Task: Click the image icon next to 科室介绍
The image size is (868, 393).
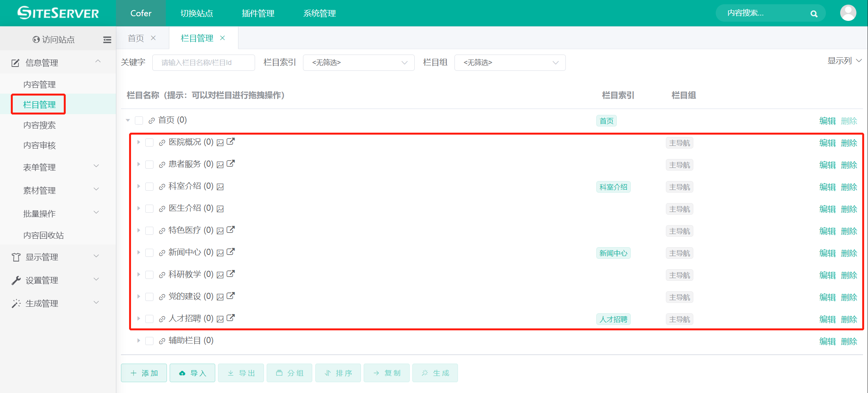Action: 220,187
